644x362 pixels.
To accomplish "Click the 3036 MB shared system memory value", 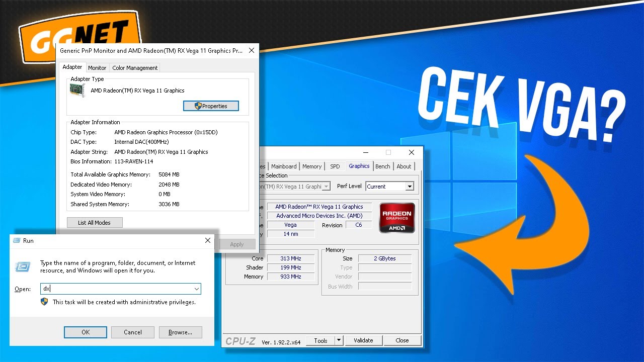I will pyautogui.click(x=169, y=204).
